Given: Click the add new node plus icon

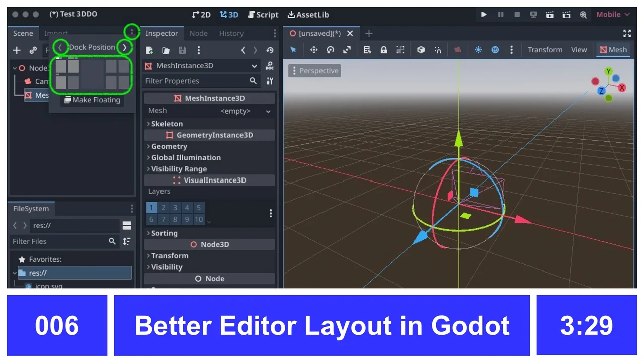Looking at the screenshot, I should point(17,50).
